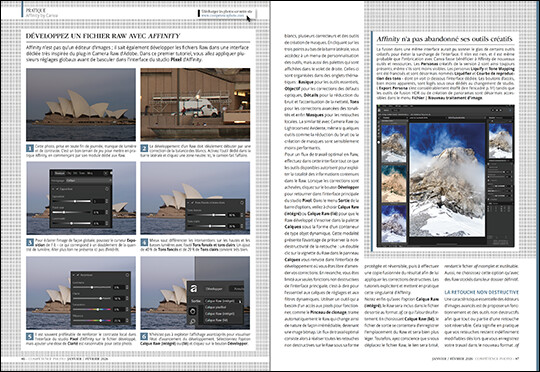Click the Développer button in step 6 image

pyautogui.click(x=214, y=289)
